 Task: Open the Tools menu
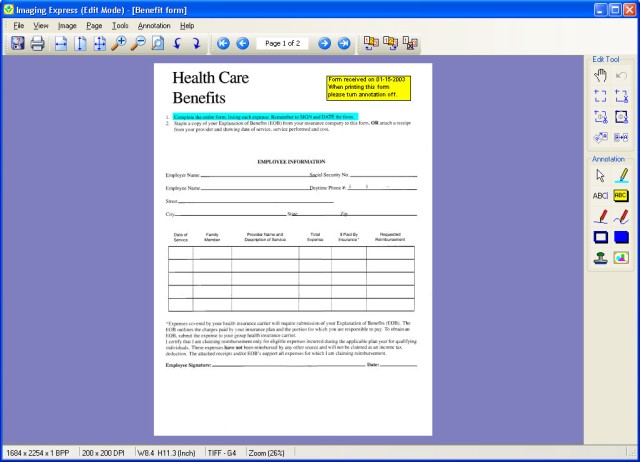[x=120, y=25]
